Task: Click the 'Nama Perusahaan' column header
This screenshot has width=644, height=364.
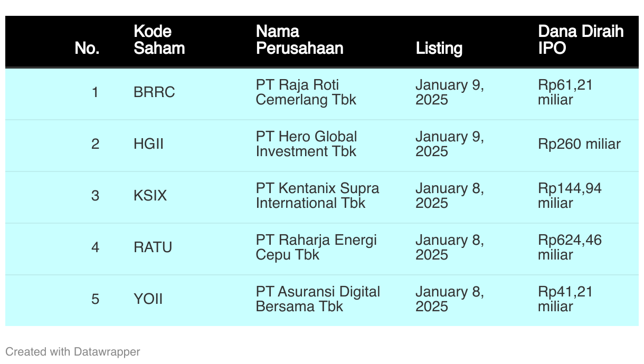Action: [x=299, y=40]
